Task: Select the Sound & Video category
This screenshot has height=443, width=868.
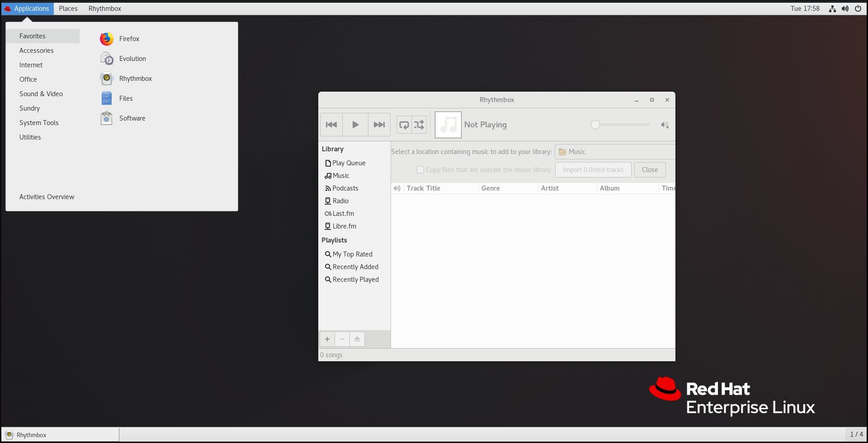Action: tap(43, 94)
